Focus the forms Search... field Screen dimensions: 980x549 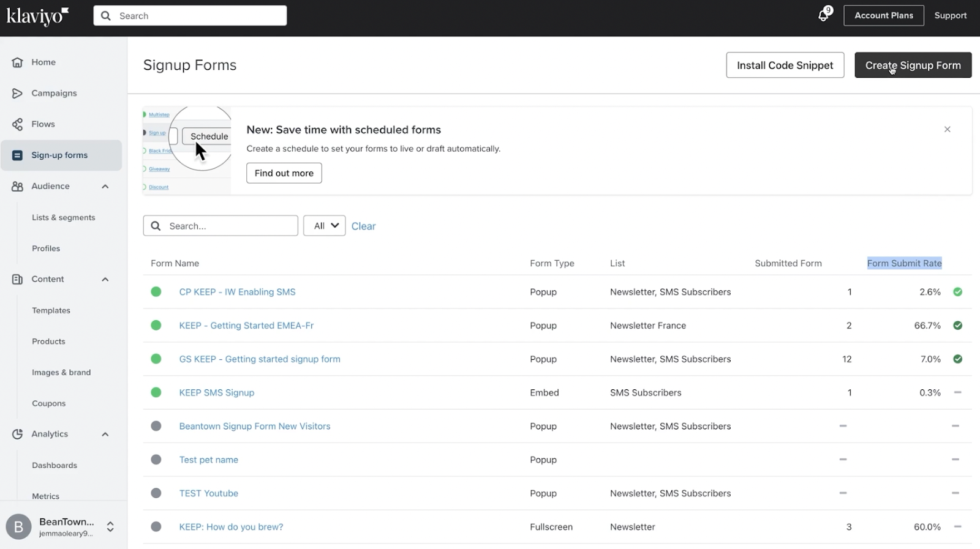(221, 226)
